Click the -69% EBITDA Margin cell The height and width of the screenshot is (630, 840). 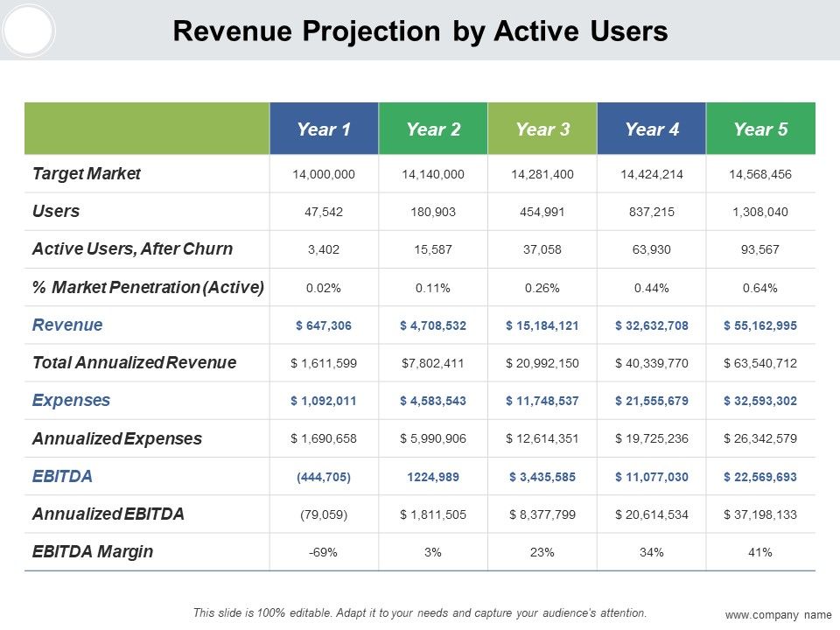tap(324, 552)
